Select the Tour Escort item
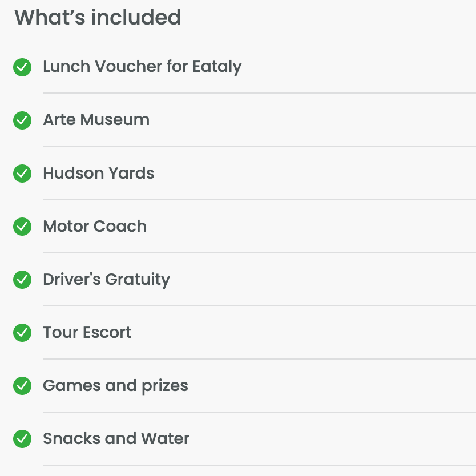Image resolution: width=476 pixels, height=476 pixels. coord(87,332)
